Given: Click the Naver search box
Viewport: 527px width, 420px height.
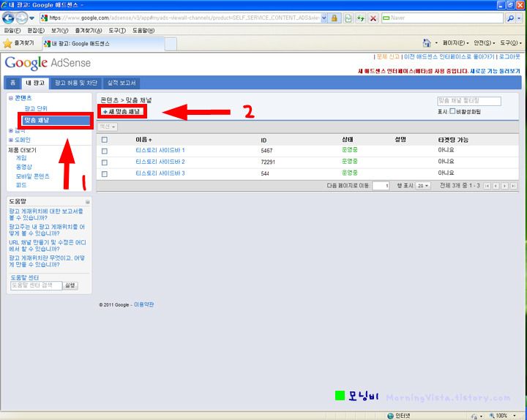Looking at the screenshot, I should [442, 18].
